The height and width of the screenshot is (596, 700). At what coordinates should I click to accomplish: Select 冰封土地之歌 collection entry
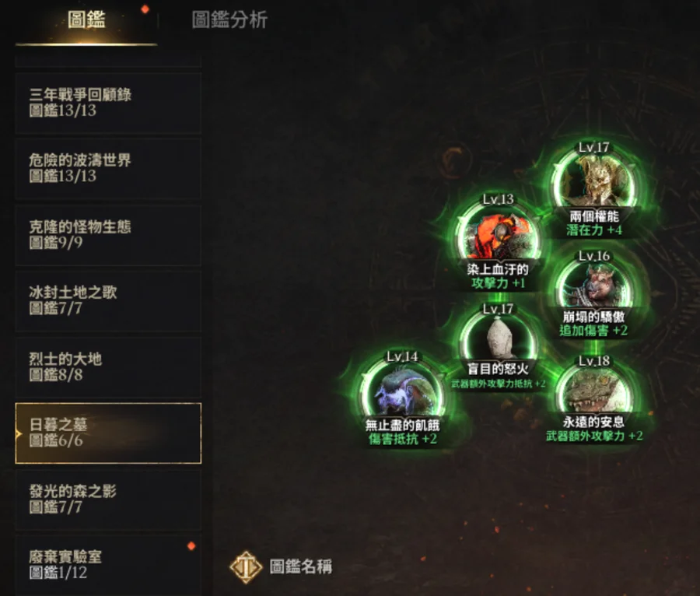coord(108,301)
